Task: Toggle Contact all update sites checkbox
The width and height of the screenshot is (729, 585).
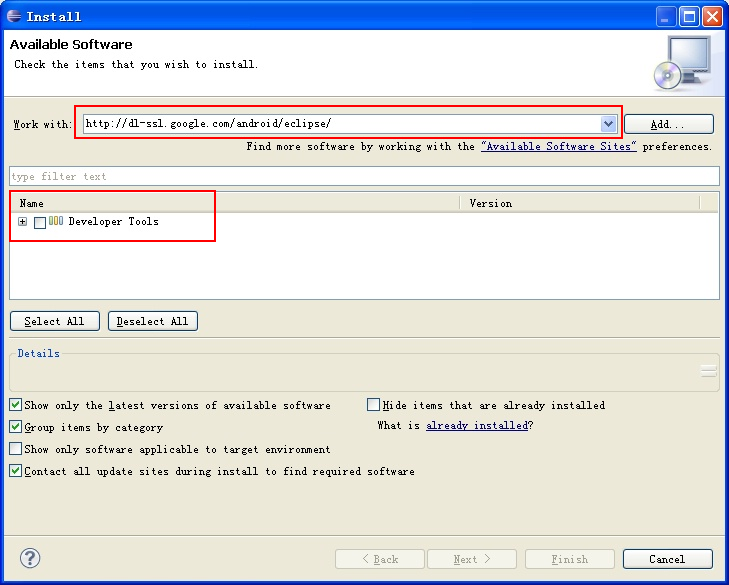Action: tap(15, 471)
